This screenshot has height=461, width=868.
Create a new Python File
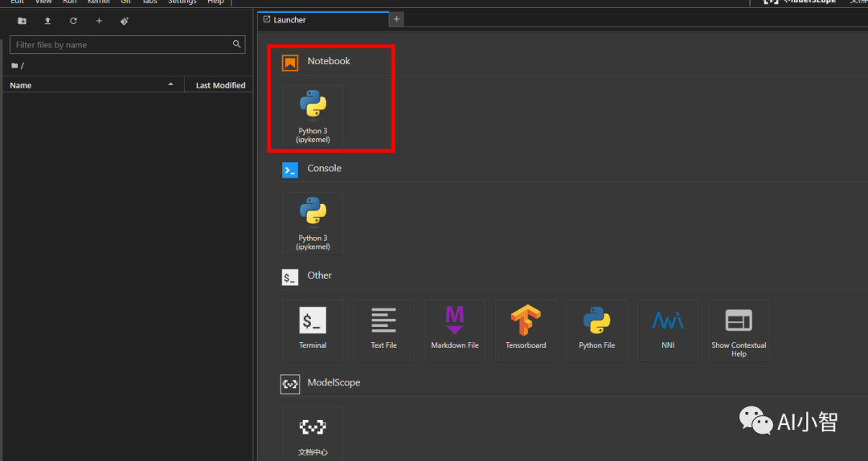point(596,329)
